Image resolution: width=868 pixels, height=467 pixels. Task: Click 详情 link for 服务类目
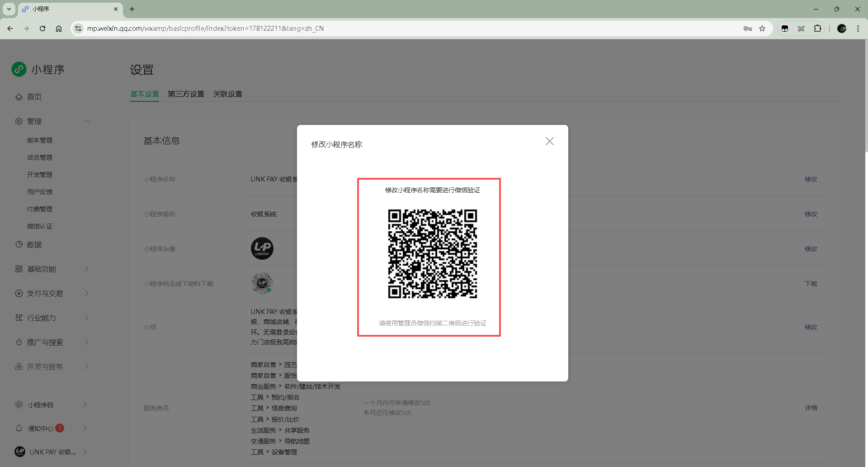811,408
